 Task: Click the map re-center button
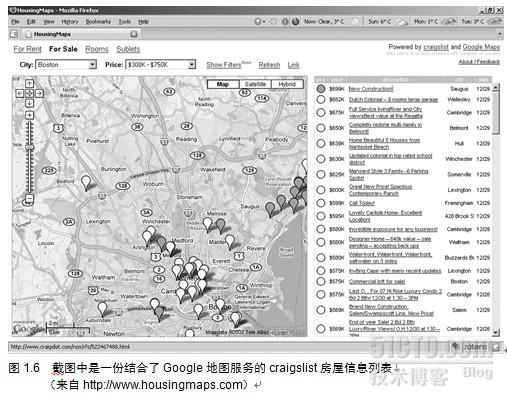tap(29, 94)
